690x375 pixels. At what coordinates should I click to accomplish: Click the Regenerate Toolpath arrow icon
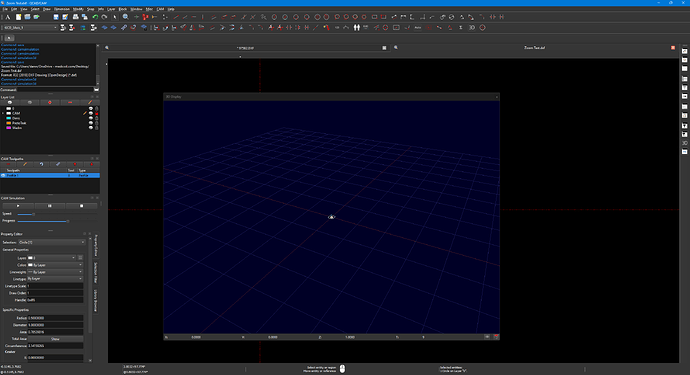[x=41, y=164]
